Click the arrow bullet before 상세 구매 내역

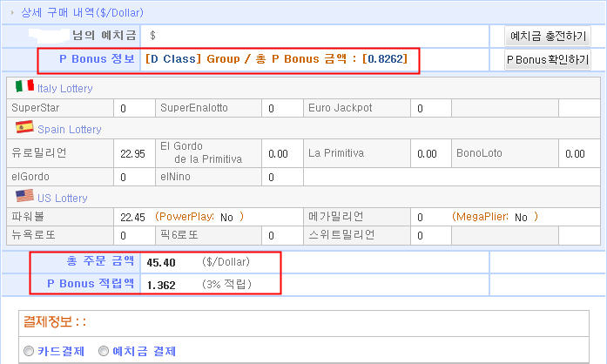[12, 13]
